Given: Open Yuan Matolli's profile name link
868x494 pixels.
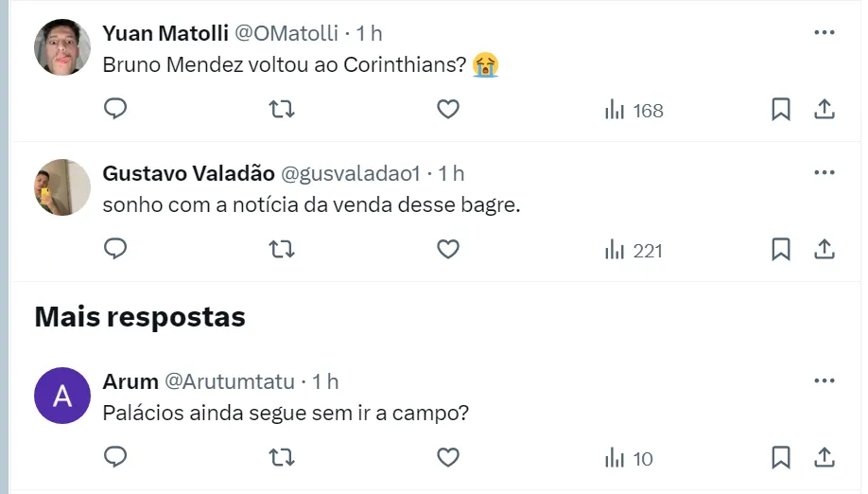Looking at the screenshot, I should [x=165, y=33].
